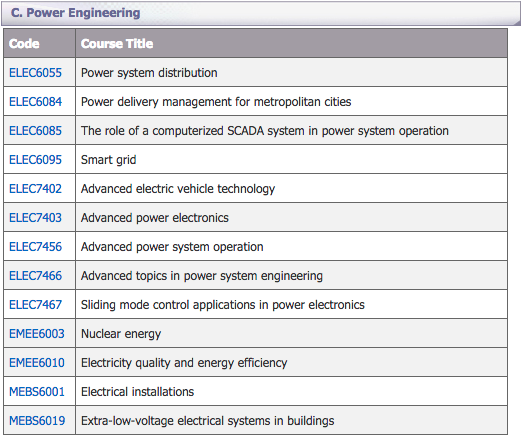Image resolution: width=523 pixels, height=435 pixels.
Task: Click the EMEE6010 course code
Action: pos(37,363)
